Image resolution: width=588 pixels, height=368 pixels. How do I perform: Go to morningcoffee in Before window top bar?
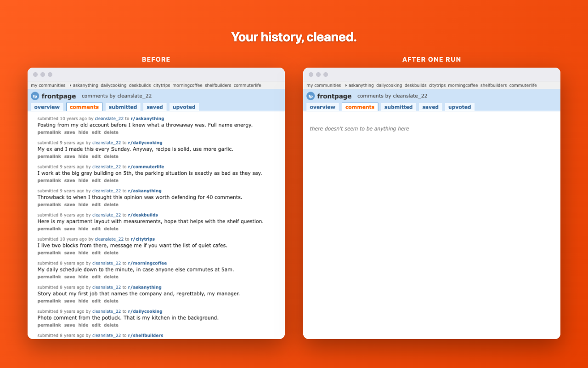click(187, 86)
